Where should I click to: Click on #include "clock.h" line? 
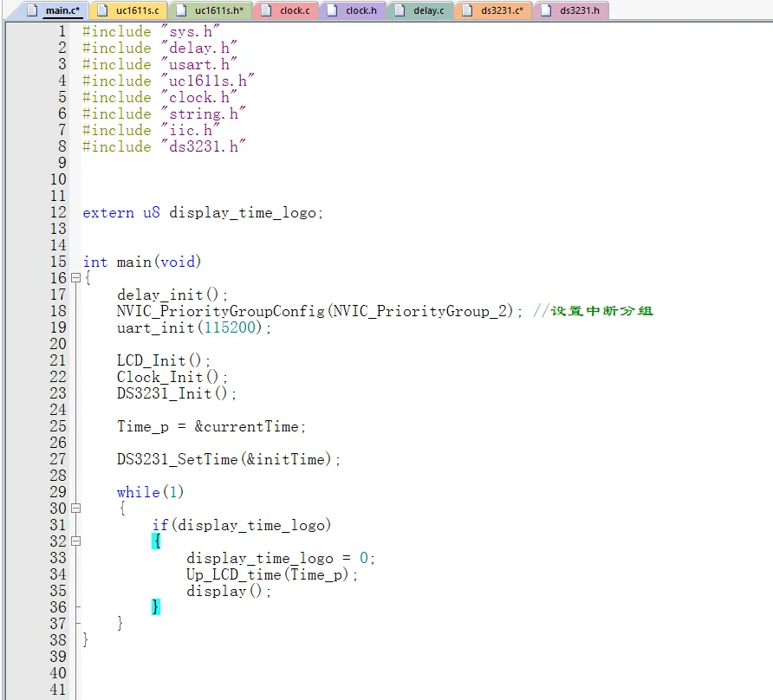pyautogui.click(x=159, y=97)
